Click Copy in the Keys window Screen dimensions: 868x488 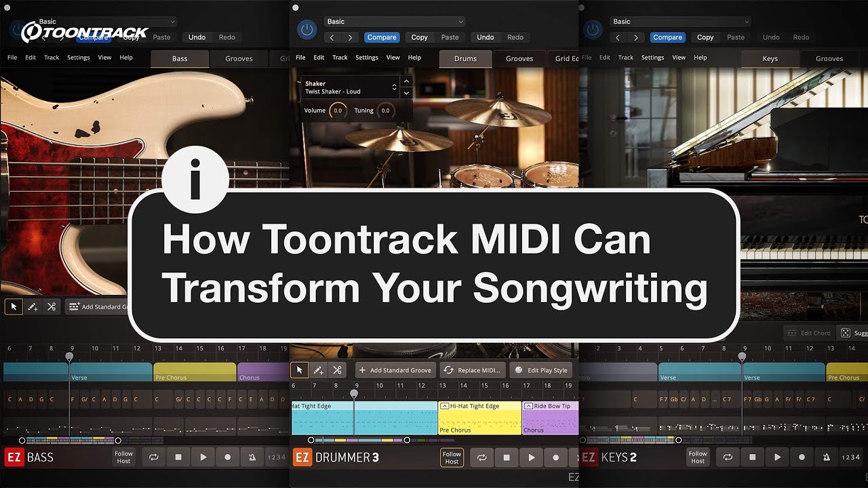coord(705,37)
